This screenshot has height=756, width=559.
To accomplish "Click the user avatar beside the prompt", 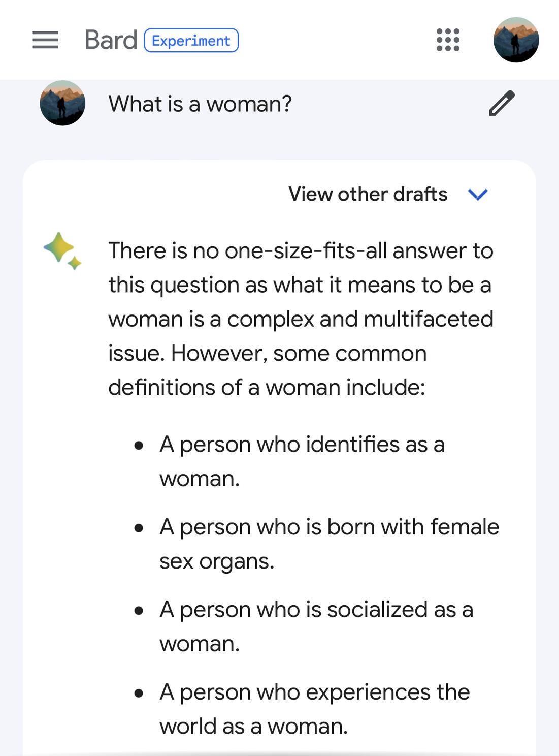I will tap(62, 103).
